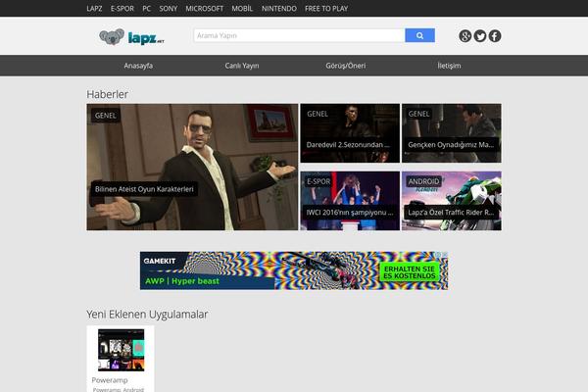Click the Haberler section heading
The image size is (588, 392).
[107, 94]
